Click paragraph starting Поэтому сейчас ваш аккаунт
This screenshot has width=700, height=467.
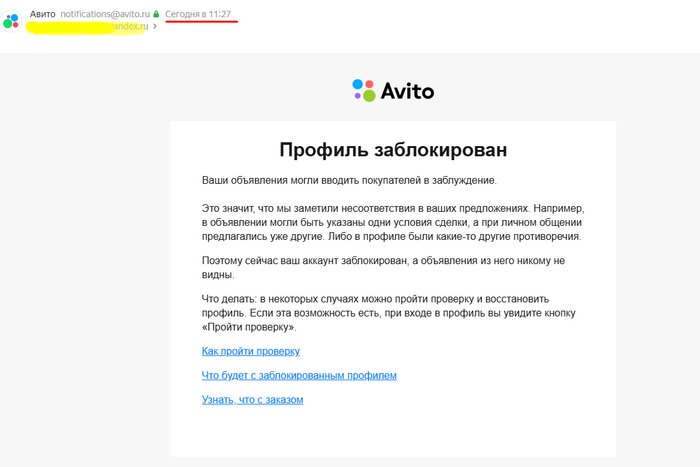(x=383, y=267)
